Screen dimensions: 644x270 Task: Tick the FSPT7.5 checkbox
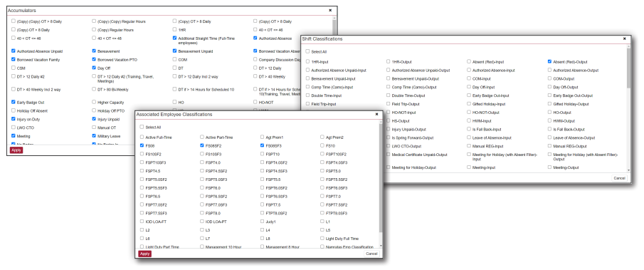[262, 204]
